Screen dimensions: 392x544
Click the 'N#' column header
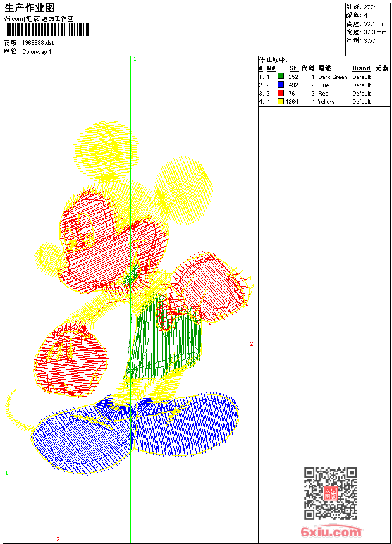point(271,68)
